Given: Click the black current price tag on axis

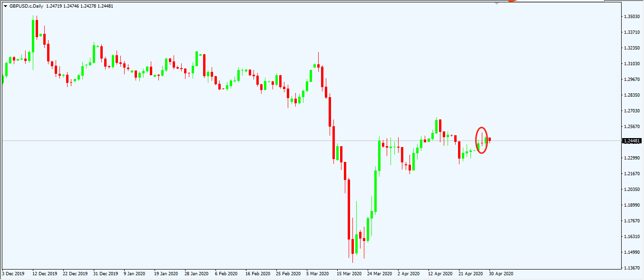Looking at the screenshot, I should 632,140.
